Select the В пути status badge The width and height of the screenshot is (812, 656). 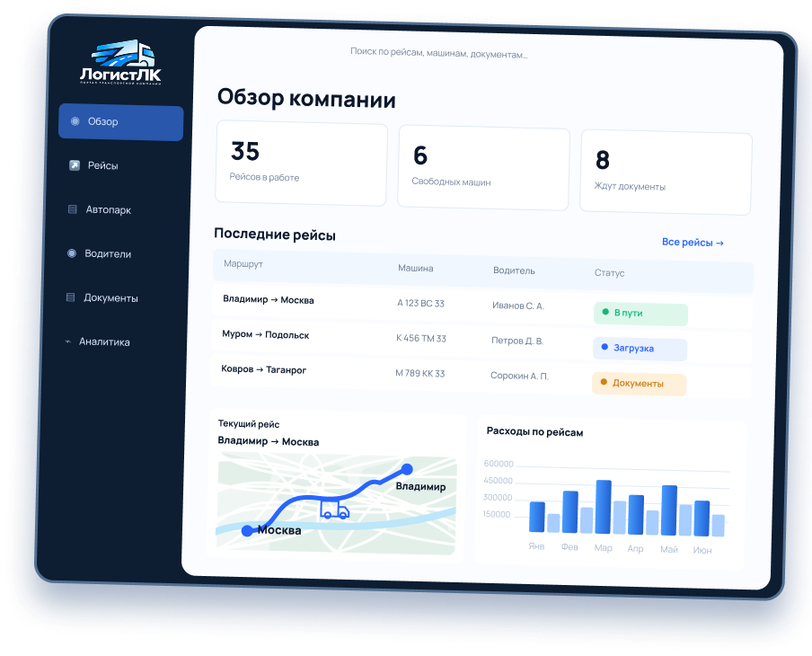click(x=640, y=314)
